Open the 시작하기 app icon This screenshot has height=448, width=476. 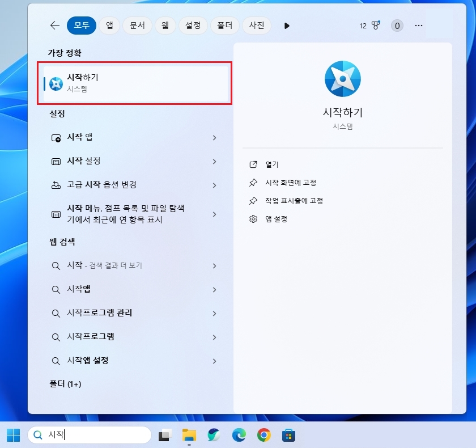(56, 83)
